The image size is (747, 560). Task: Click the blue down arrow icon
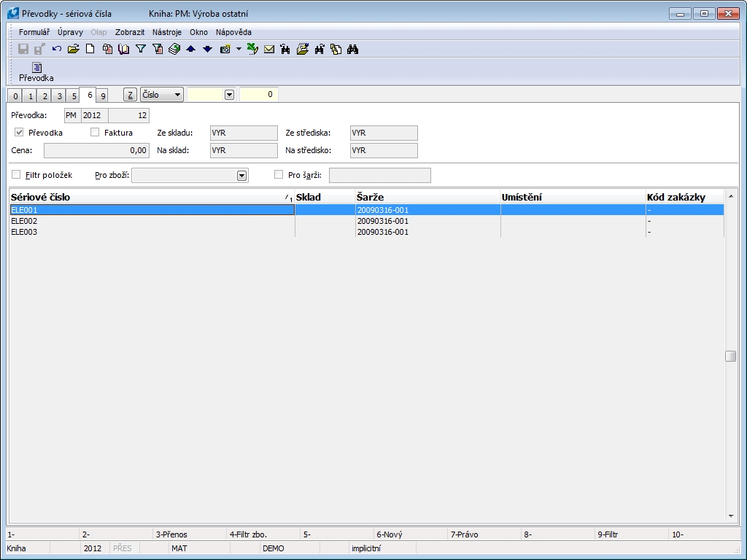207,50
